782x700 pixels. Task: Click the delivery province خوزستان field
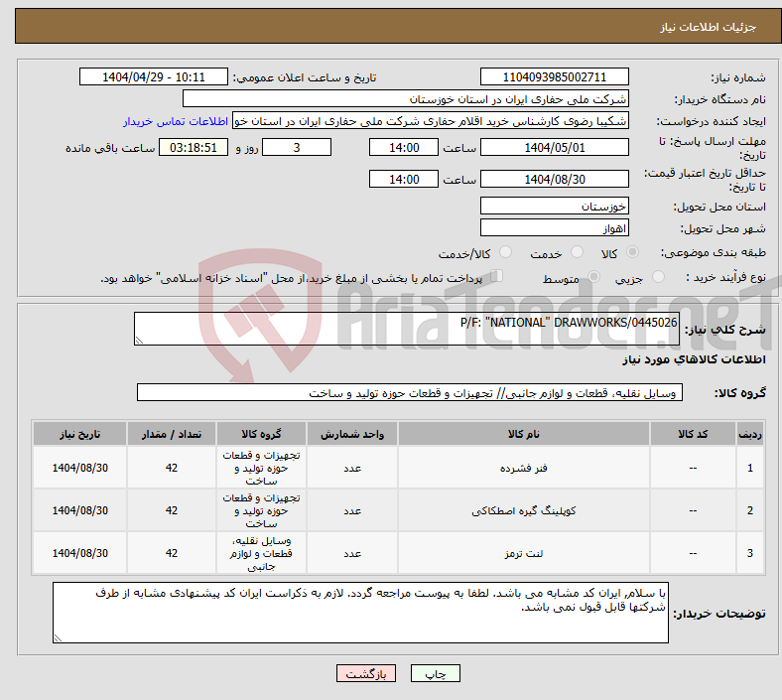[554, 206]
